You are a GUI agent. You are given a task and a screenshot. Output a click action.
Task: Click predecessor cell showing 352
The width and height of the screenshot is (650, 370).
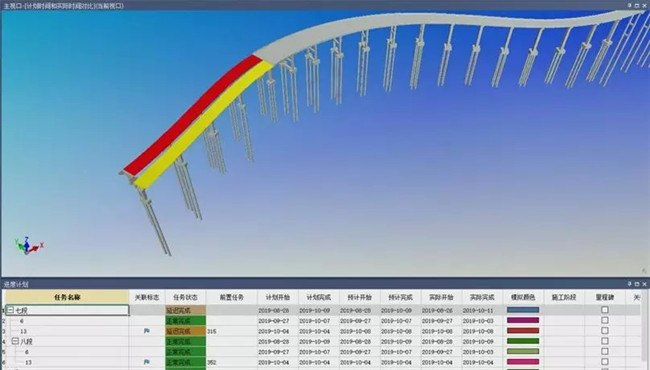coord(232,362)
